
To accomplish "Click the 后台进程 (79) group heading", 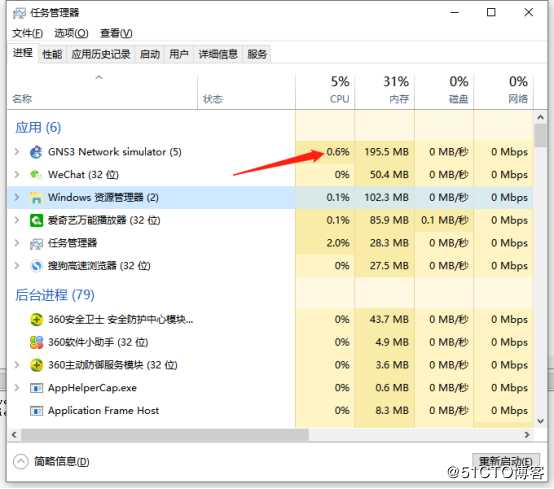I will pyautogui.click(x=55, y=295).
